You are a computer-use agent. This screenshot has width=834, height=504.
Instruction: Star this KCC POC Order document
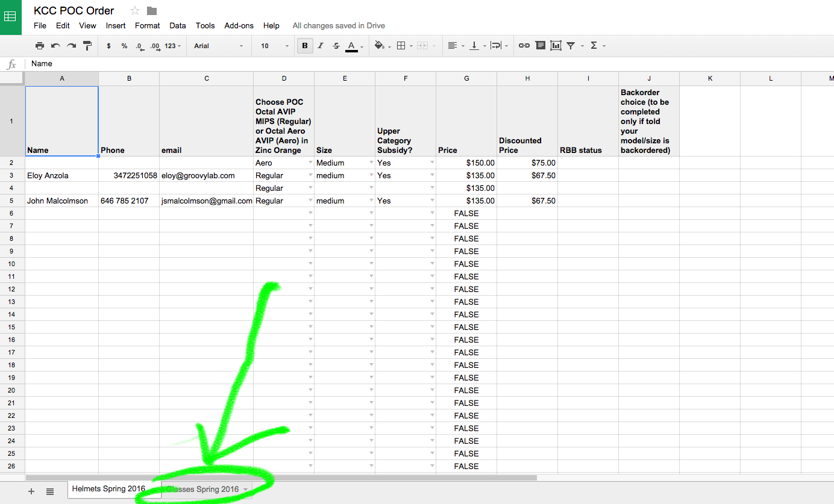pyautogui.click(x=135, y=11)
